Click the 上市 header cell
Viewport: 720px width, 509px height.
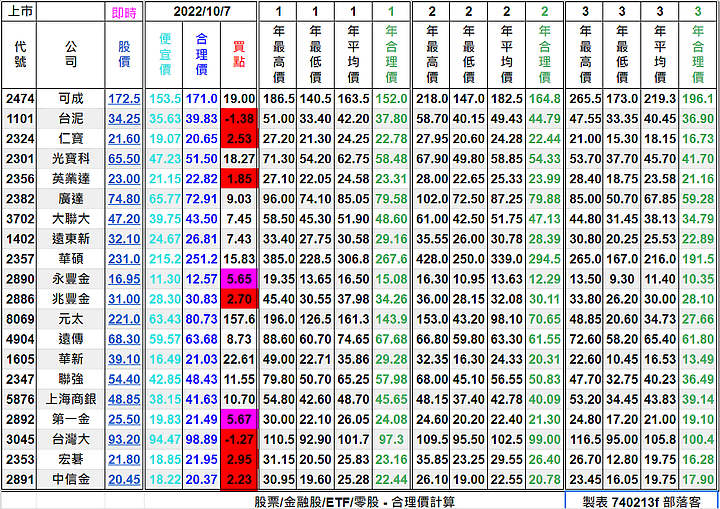pos(20,11)
